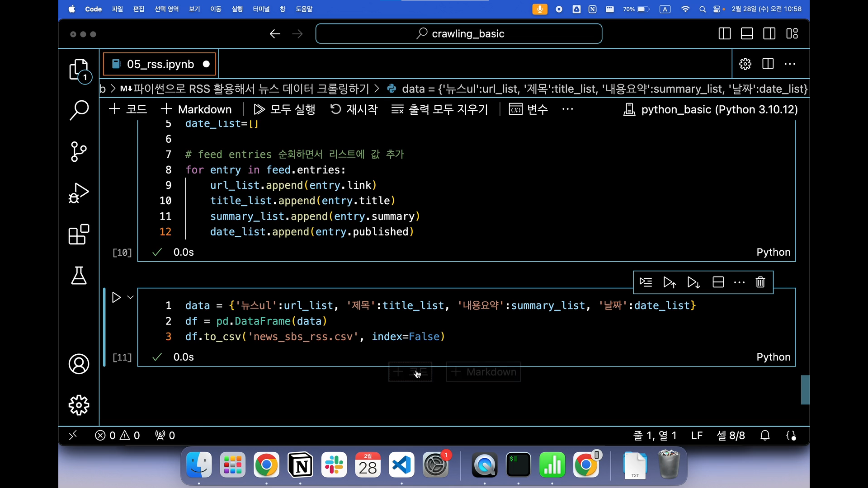This screenshot has width=868, height=488.
Task: Open the 터미널 menu
Action: point(261,9)
